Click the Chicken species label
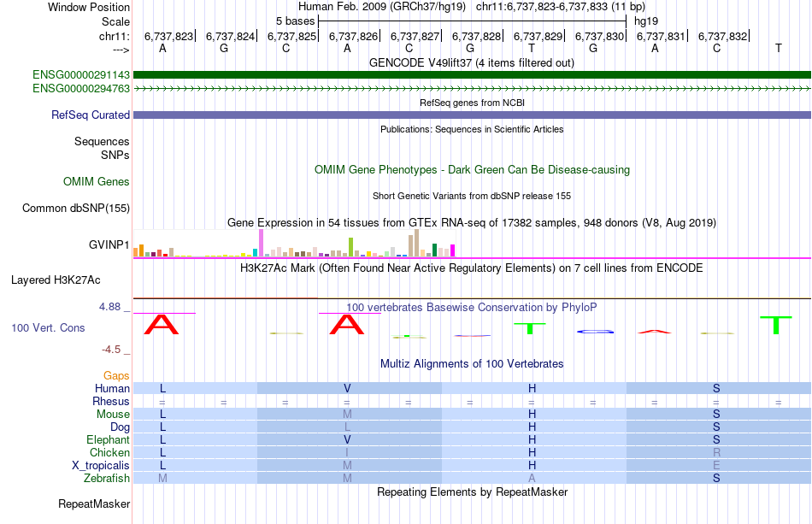Image resolution: width=812 pixels, height=524 pixels. [109, 452]
